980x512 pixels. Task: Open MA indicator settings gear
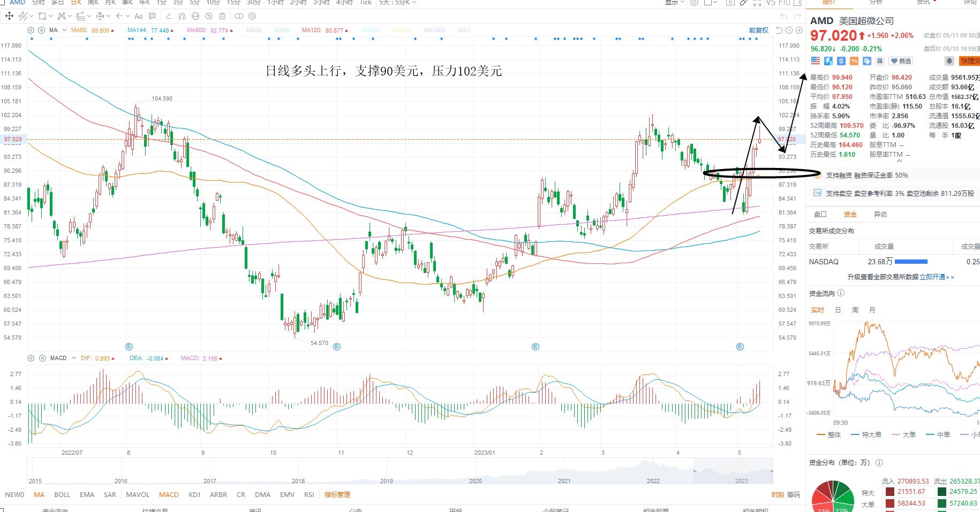coord(31,30)
